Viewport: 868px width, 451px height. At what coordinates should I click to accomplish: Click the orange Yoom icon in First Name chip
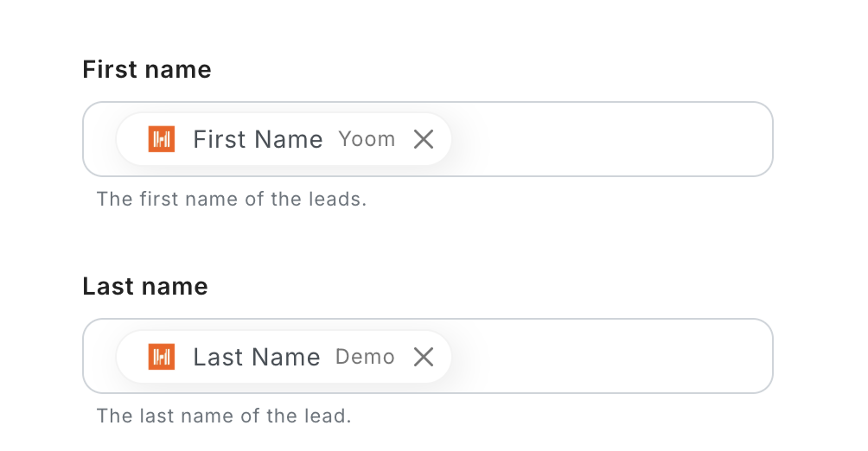click(x=162, y=139)
